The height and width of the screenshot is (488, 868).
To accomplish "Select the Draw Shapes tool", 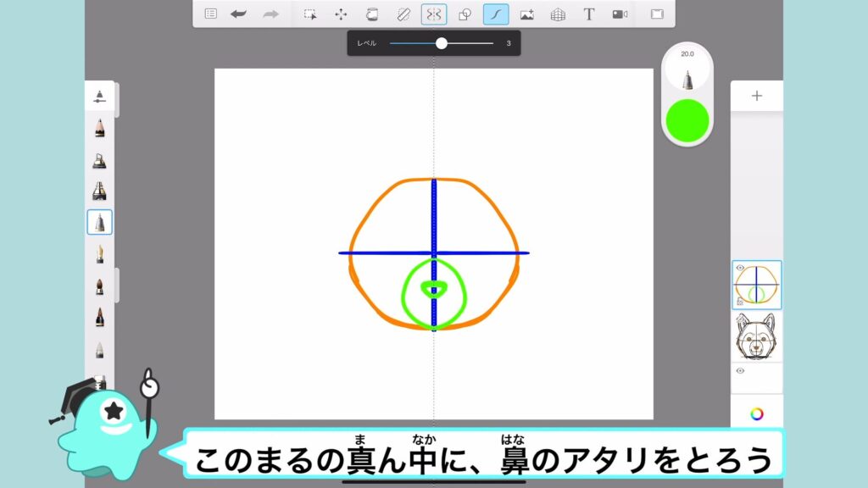I will 465,14.
